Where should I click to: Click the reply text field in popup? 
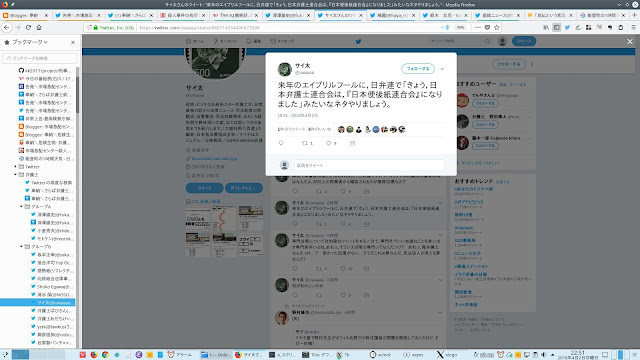pyautogui.click(x=369, y=165)
